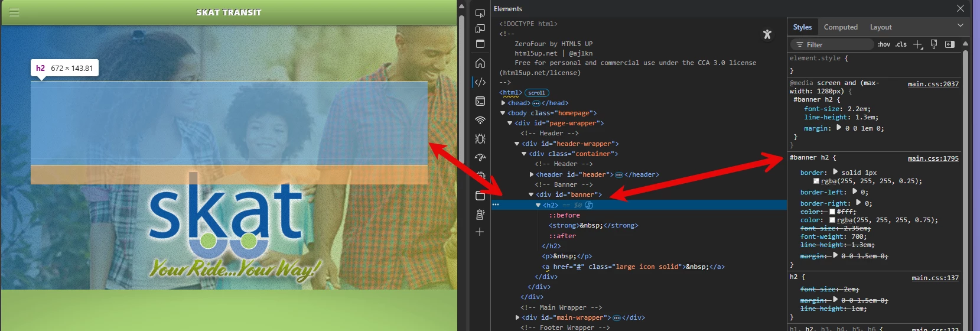The image size is (980, 331).
Task: Expand the border-left shorthand triangle
Action: pos(855,192)
